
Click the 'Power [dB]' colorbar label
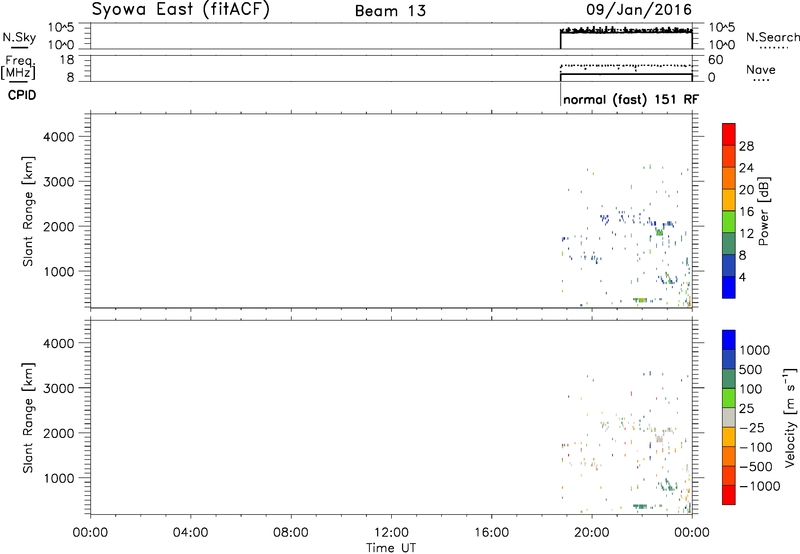coord(764,211)
